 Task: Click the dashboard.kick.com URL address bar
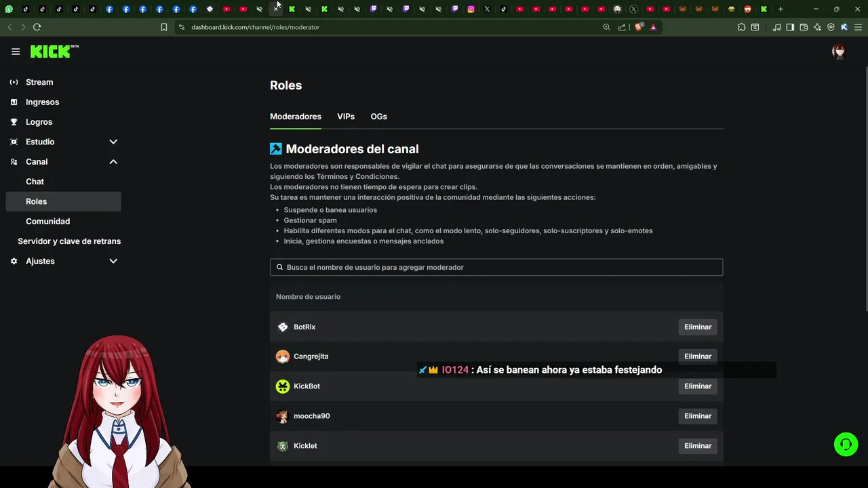tap(255, 27)
